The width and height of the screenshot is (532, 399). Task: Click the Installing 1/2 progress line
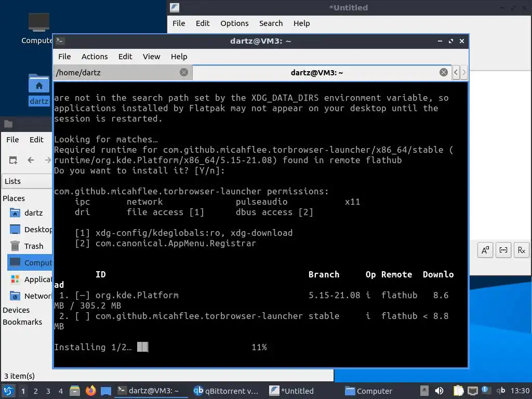click(x=161, y=347)
